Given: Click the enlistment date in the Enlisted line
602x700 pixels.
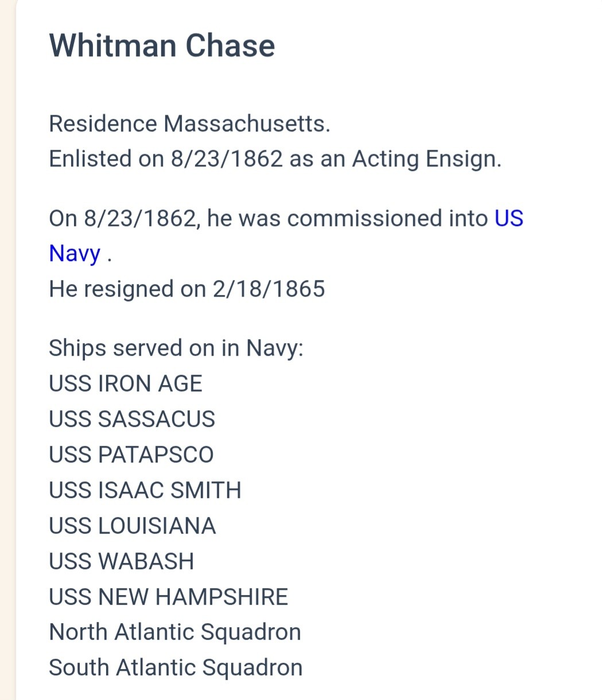Looking at the screenshot, I should pyautogui.click(x=227, y=159).
